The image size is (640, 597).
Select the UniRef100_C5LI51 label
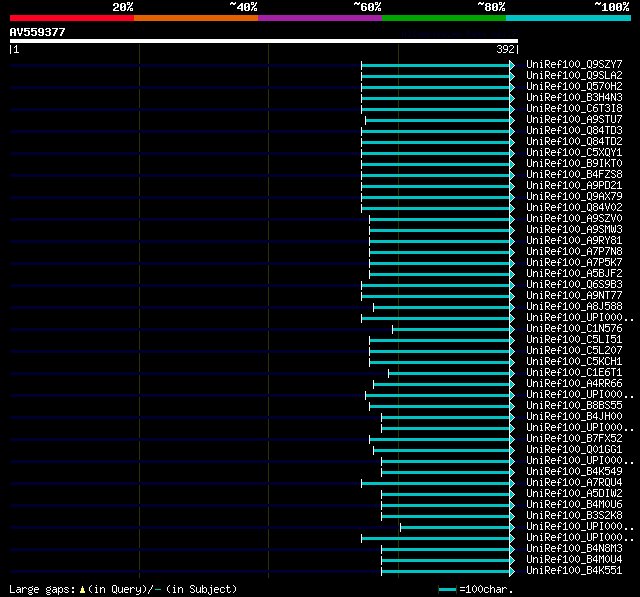pos(574,340)
